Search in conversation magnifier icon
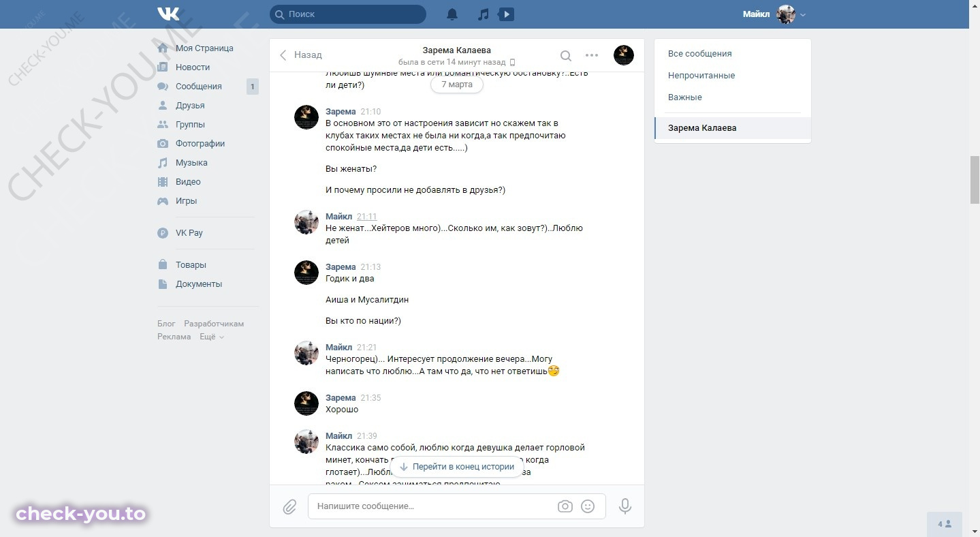The width and height of the screenshot is (980, 537). 566,55
